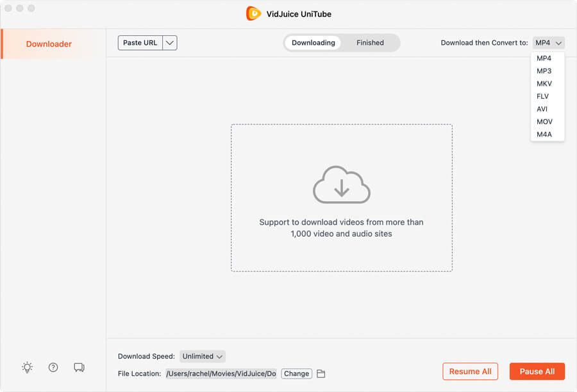Click the lightbulb tips icon
Screen dimensions: 577x392
[27, 368]
